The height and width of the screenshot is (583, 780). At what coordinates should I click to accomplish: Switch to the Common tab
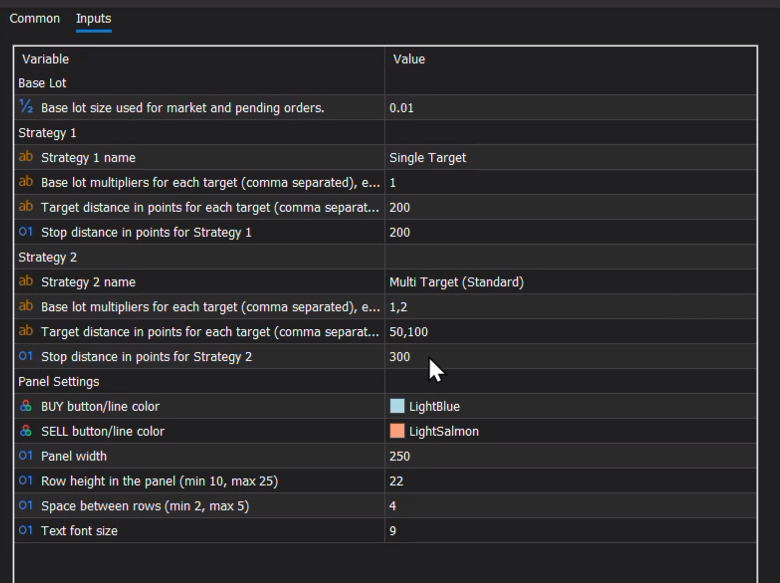35,19
